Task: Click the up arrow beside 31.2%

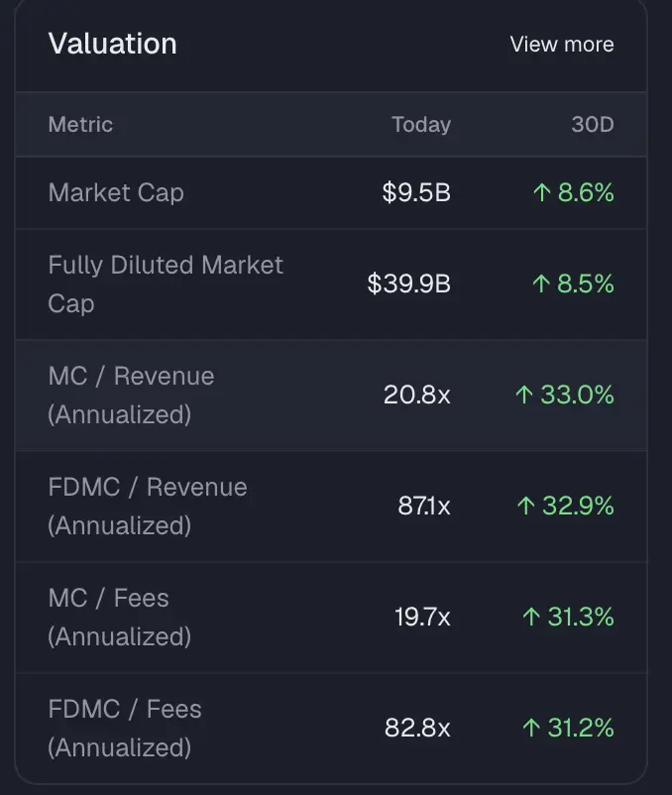Action: click(x=531, y=729)
